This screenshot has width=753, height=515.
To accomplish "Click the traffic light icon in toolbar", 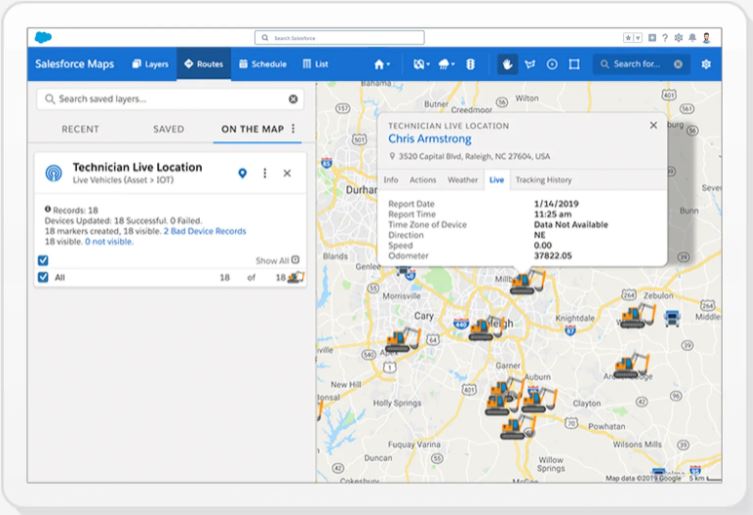I will [x=471, y=64].
